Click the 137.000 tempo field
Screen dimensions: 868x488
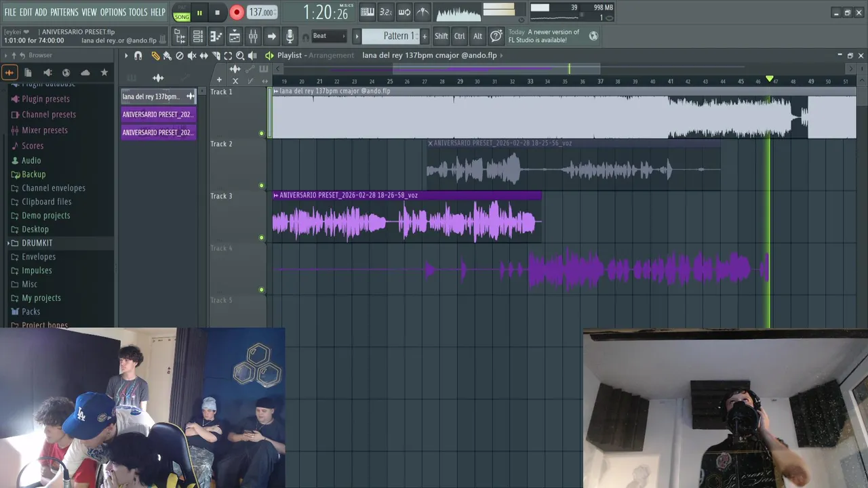point(261,12)
